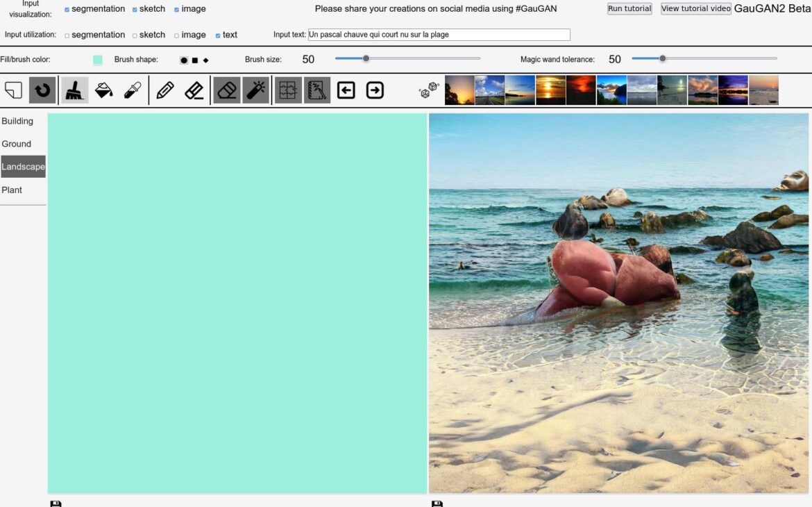Click the Input text field
Viewport: 812px width, 507px height.
(439, 35)
